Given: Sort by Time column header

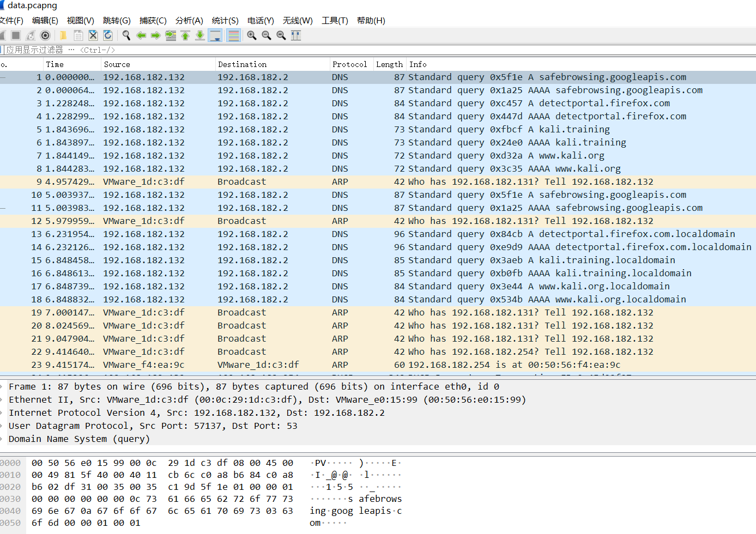Looking at the screenshot, I should (72, 64).
